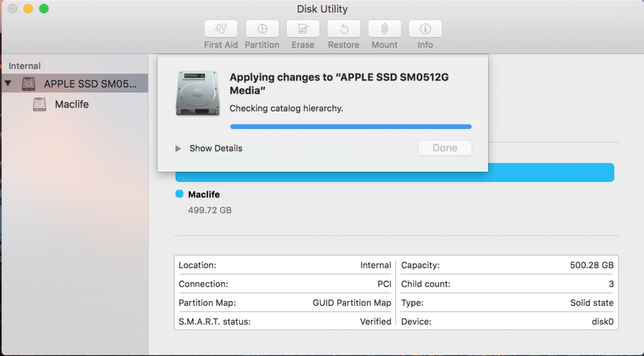The width and height of the screenshot is (644, 356).
Task: Click the Maclife volume icon in sidebar
Action: [x=40, y=104]
